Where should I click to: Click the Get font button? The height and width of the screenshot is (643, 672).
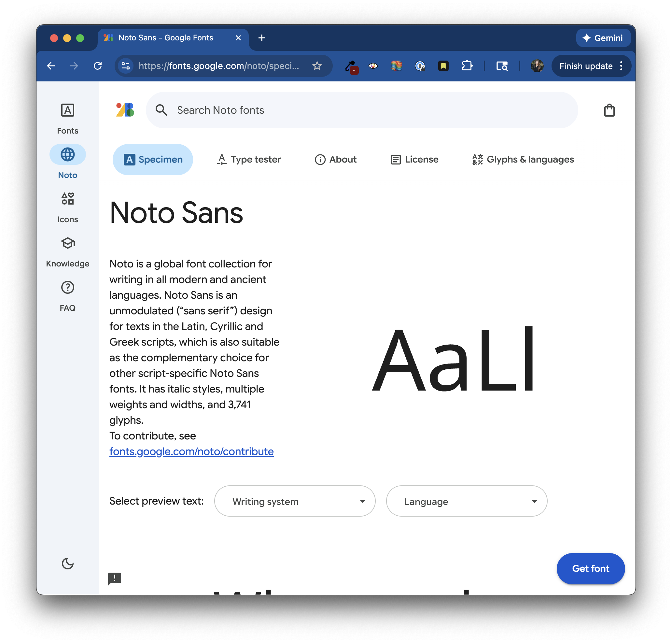click(x=590, y=568)
